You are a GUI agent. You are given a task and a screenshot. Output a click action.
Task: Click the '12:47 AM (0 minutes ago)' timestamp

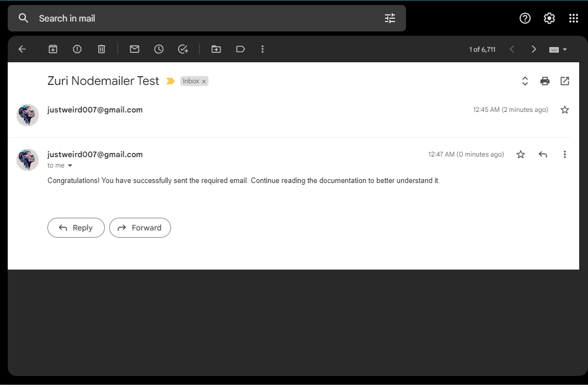point(466,154)
